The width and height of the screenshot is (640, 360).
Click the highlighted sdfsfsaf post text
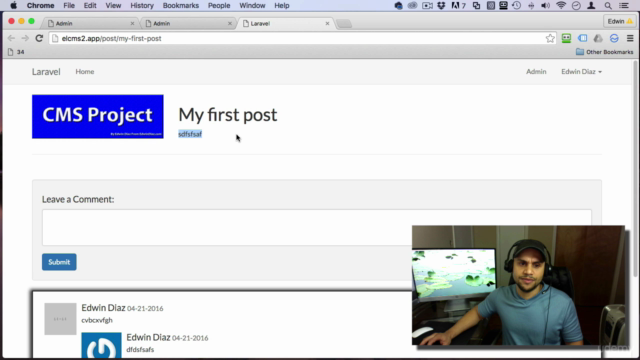[190, 134]
